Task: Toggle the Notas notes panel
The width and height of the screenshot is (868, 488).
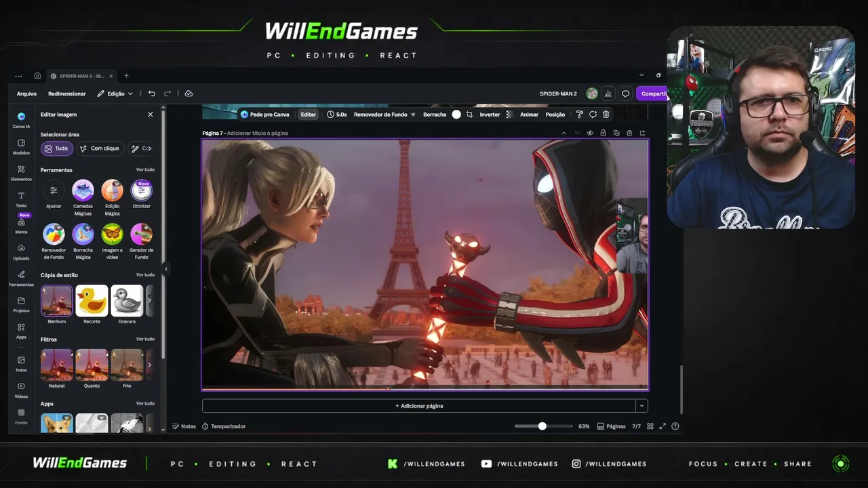Action: [x=184, y=426]
